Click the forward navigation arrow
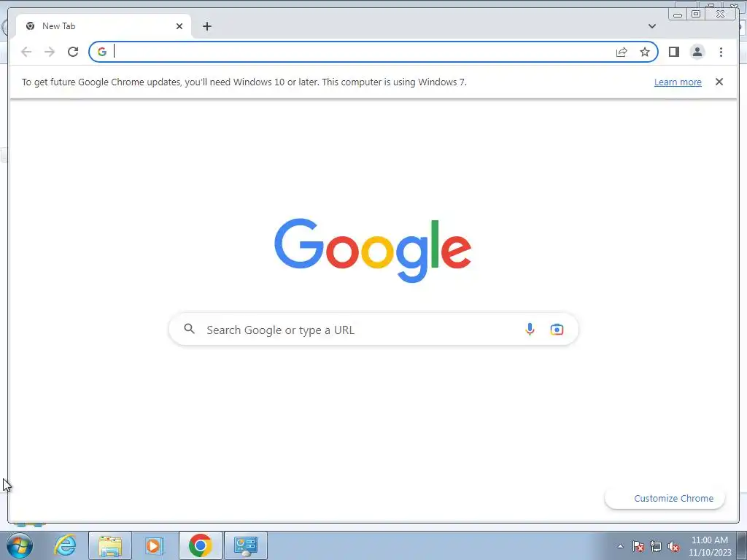This screenshot has height=560, width=747. [x=50, y=52]
